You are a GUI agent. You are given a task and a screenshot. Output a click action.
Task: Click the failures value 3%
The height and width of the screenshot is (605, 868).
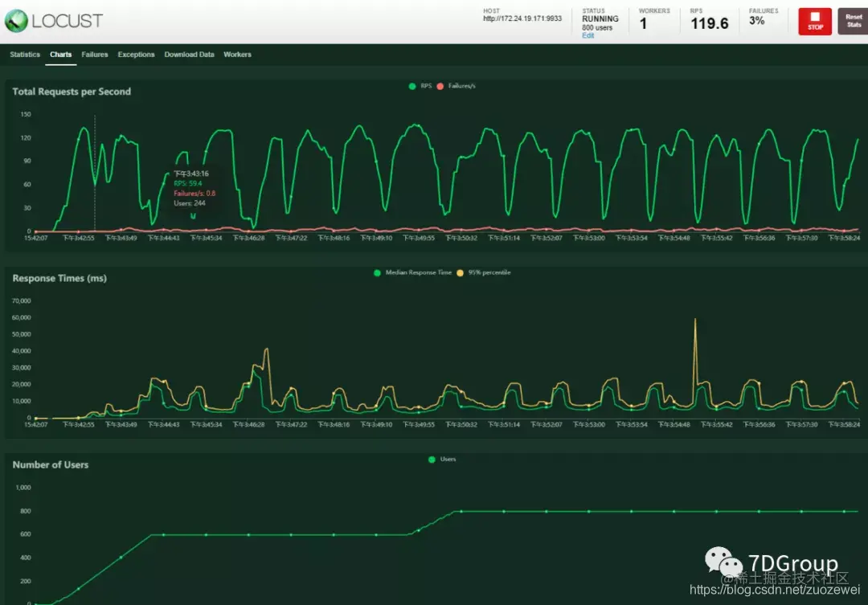click(757, 21)
